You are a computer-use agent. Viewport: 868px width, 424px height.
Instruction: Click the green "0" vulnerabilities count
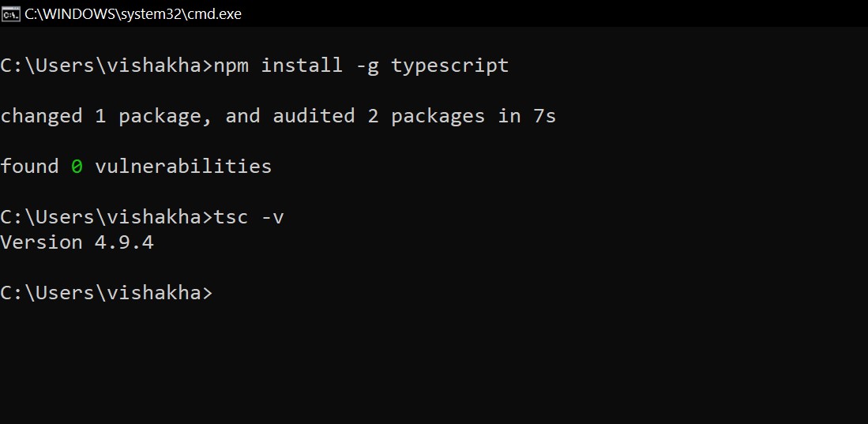77,167
